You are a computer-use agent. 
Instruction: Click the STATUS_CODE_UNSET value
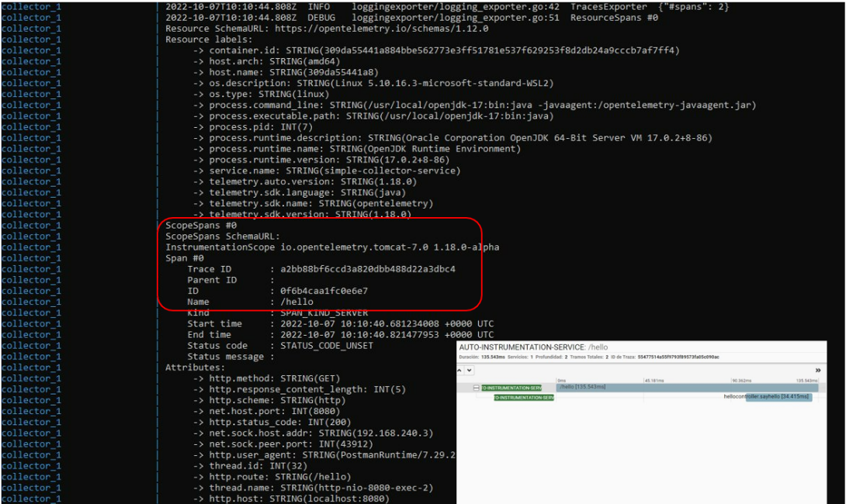pyautogui.click(x=327, y=346)
